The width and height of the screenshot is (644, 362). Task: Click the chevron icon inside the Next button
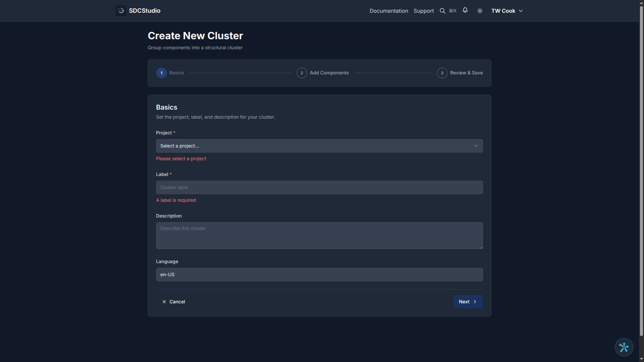475,302
